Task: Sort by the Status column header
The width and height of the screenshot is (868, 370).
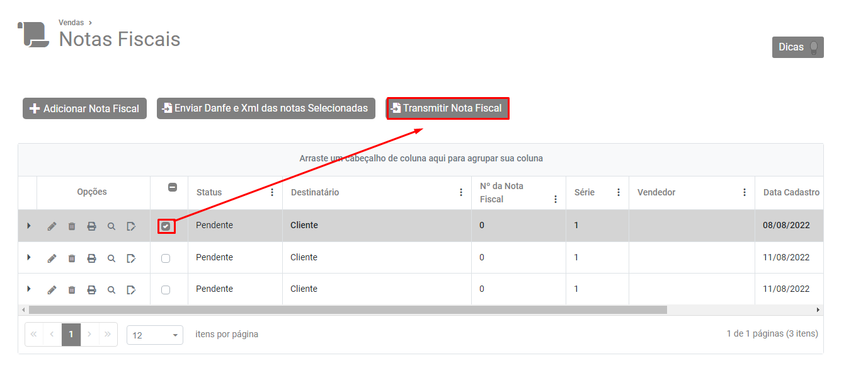Action: (209, 192)
